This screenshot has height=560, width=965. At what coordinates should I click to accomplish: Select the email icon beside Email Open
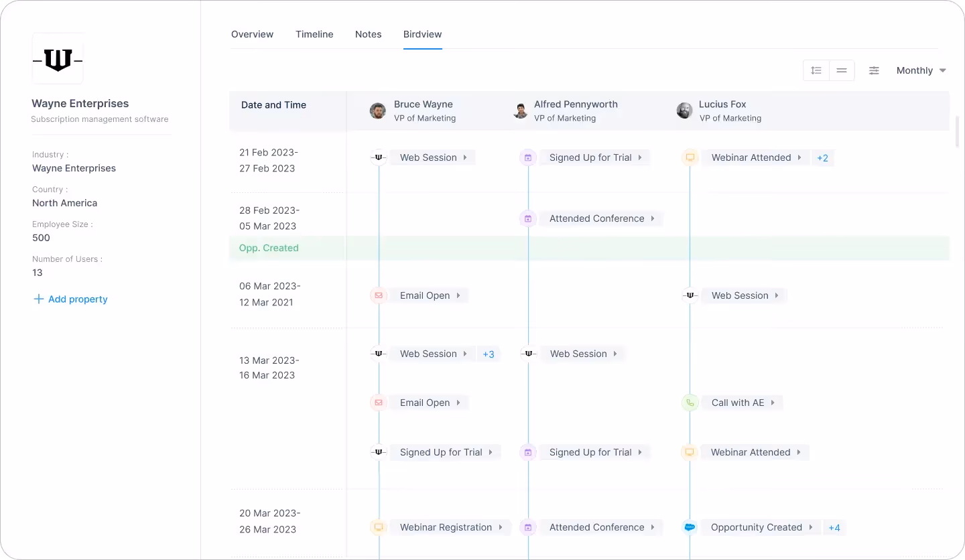379,295
